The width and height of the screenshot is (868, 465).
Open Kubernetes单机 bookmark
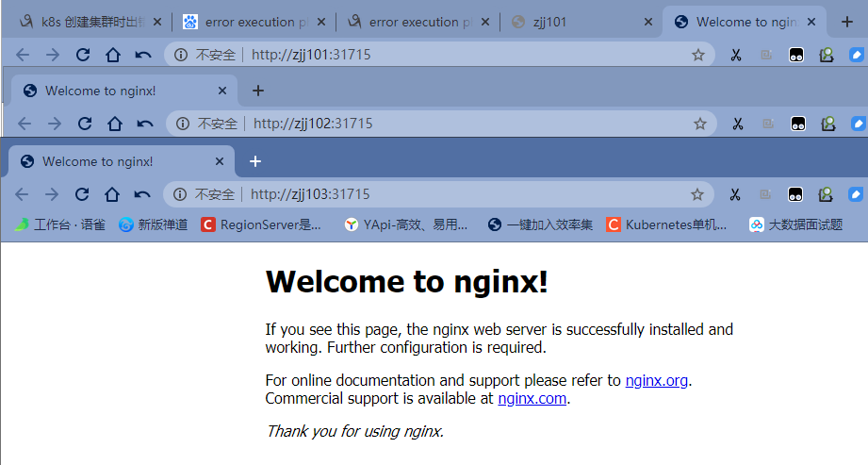[x=666, y=224]
